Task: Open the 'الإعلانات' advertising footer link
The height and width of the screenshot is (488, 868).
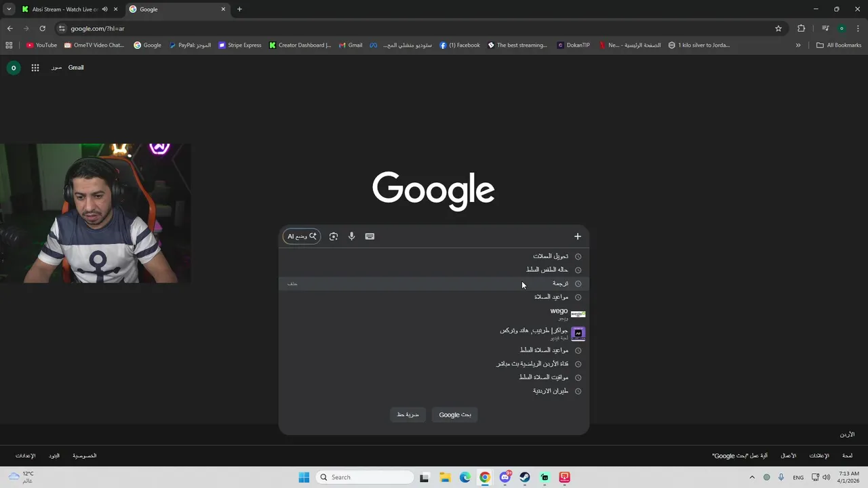Action: coord(819,456)
